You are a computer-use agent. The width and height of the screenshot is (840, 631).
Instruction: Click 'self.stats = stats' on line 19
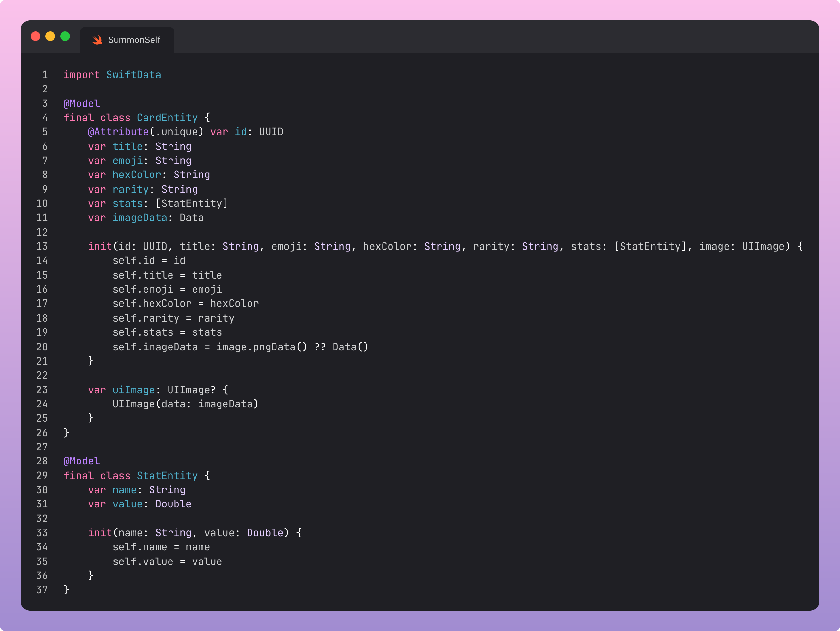point(167,332)
